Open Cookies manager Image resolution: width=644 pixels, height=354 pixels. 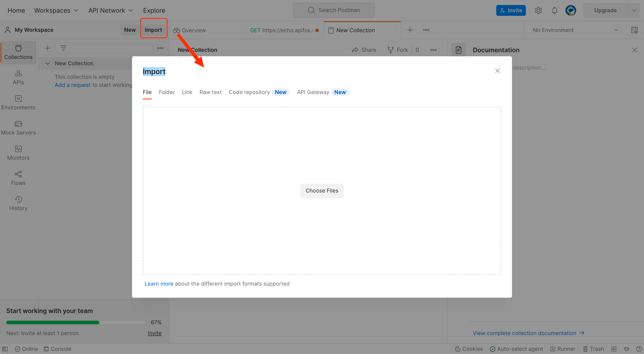(469, 349)
